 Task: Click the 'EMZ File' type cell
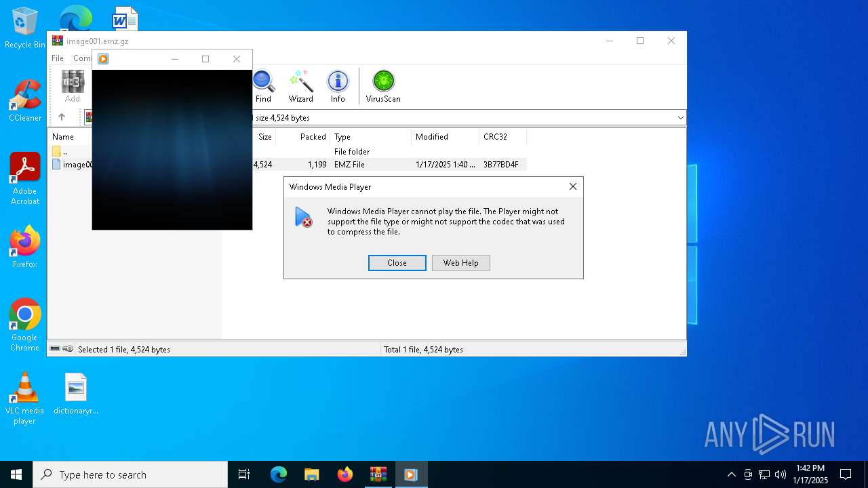pos(349,165)
